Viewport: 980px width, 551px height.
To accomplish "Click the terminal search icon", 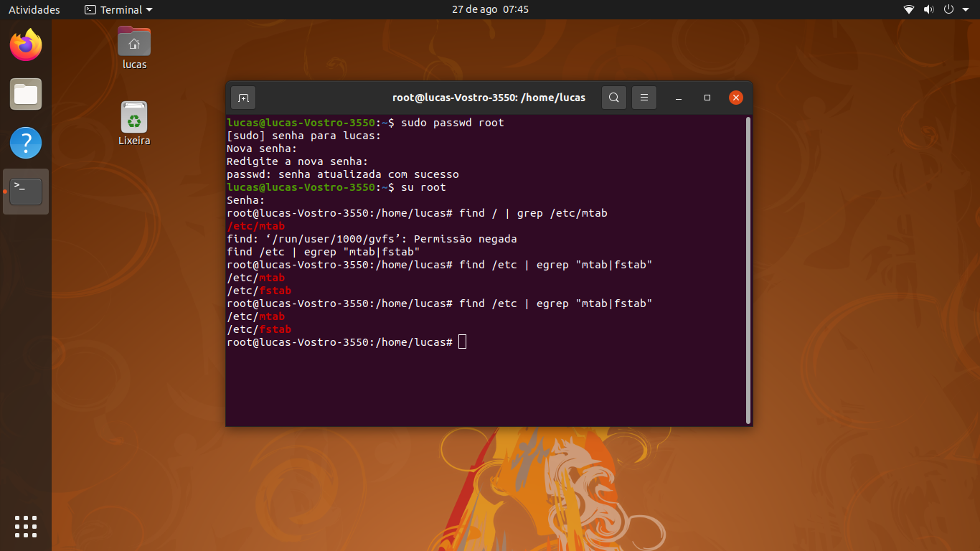I will (x=614, y=98).
